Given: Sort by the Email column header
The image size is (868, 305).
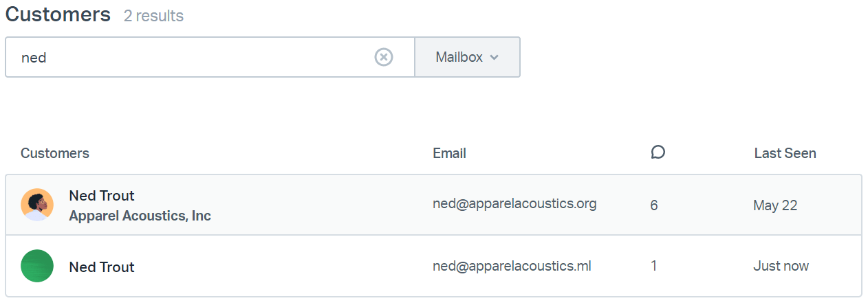Looking at the screenshot, I should point(449,153).
